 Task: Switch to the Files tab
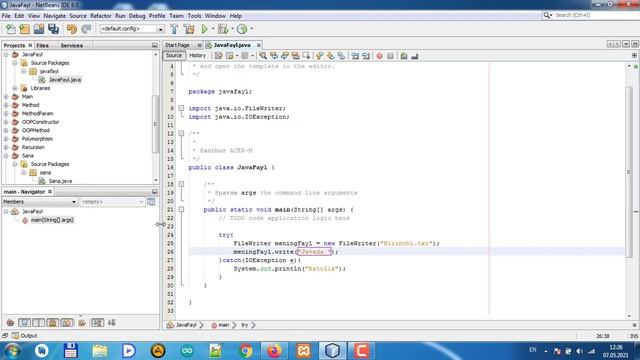[42, 45]
